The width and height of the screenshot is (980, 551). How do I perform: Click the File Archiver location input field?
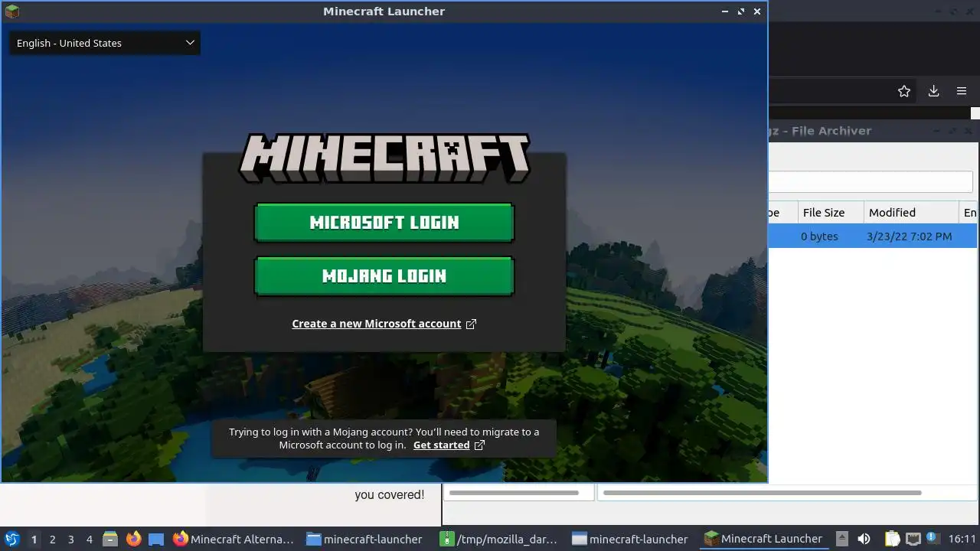(871, 181)
